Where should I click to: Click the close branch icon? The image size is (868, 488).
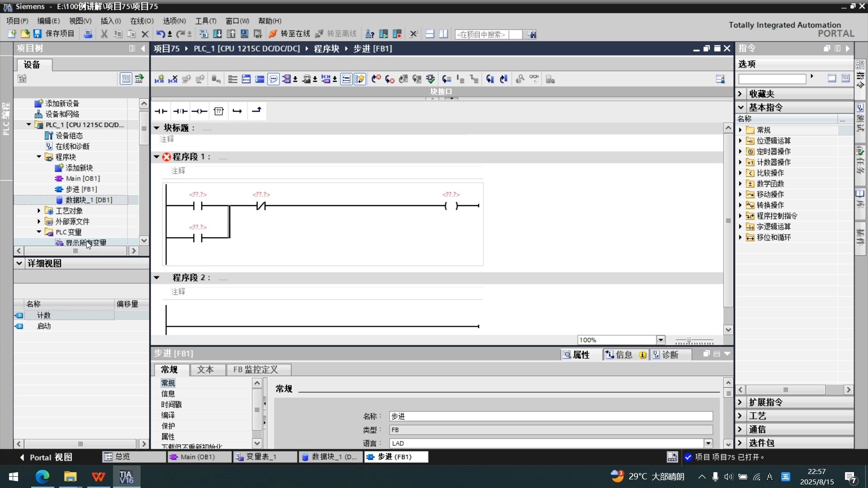257,110
